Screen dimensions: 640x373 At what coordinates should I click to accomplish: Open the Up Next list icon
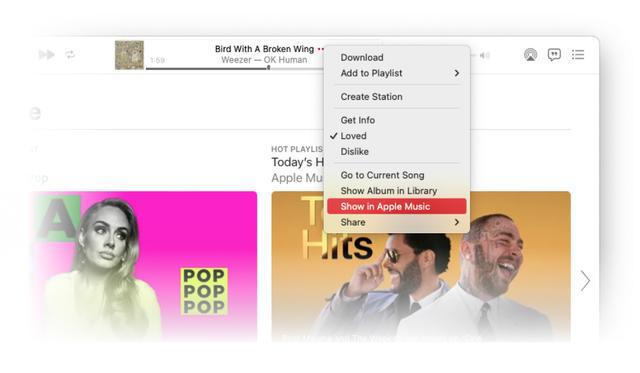(x=578, y=55)
